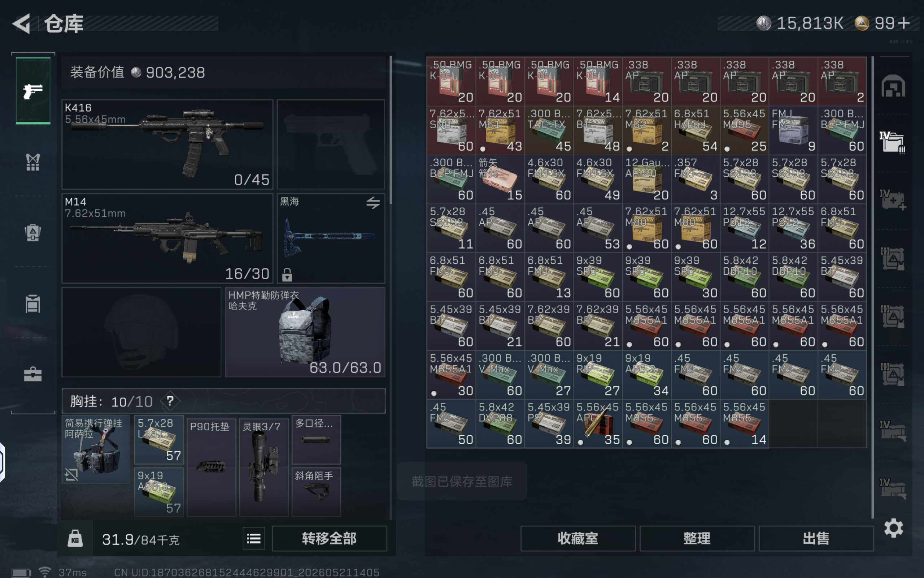Click the question mark beside 胸挂 10/10
Viewport: 924px width, 578px height.
(x=170, y=401)
